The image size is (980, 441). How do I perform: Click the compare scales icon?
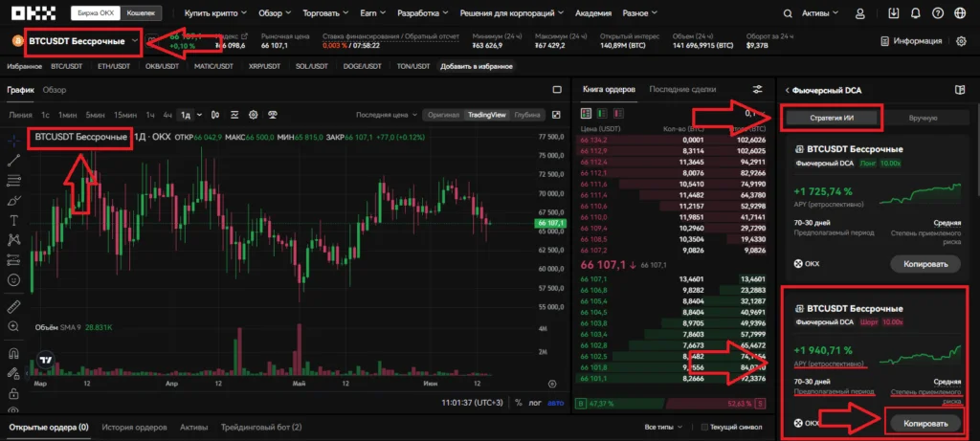[x=273, y=115]
